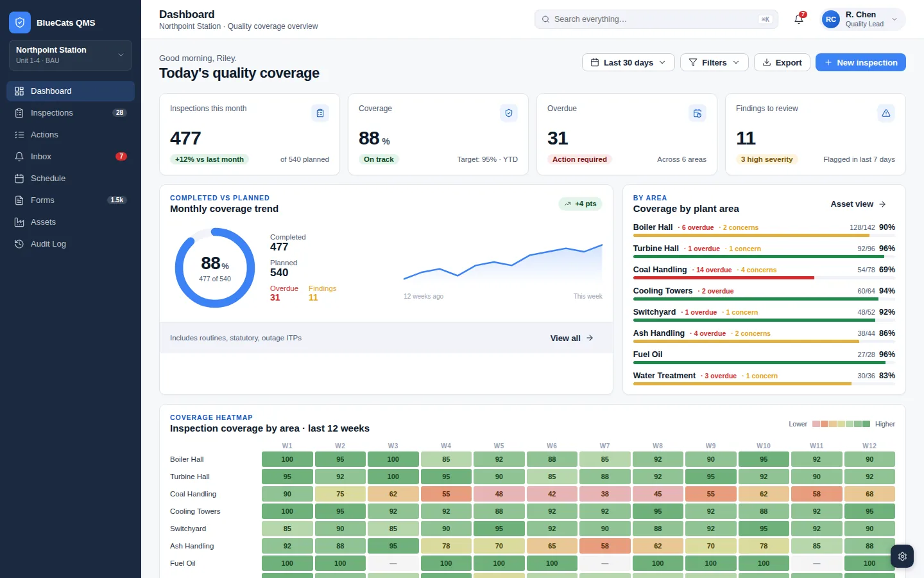Viewport: 924px width, 578px height.
Task: Click the Dashboard grid icon in sidebar
Action: (x=19, y=91)
